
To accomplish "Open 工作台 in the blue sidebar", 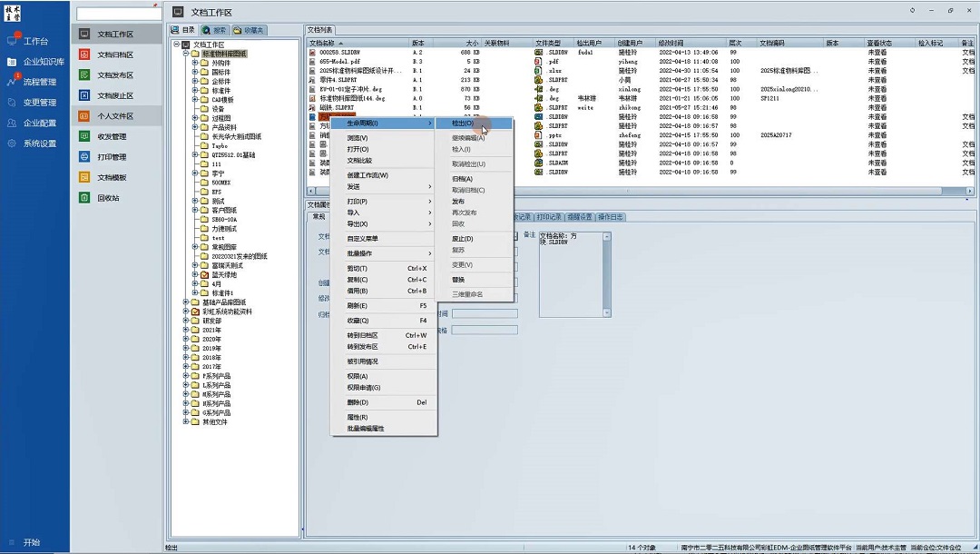I will [x=35, y=41].
